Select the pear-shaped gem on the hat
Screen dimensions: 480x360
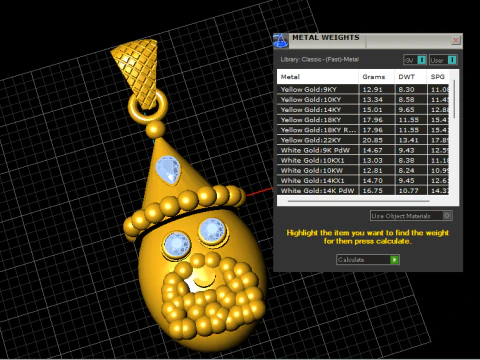click(168, 170)
